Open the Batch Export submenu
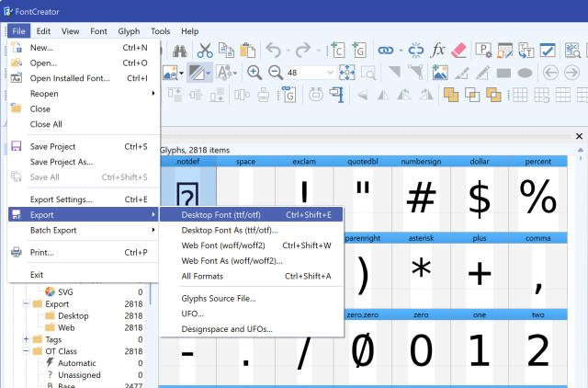Image resolution: width=588 pixels, height=388 pixels. point(84,230)
